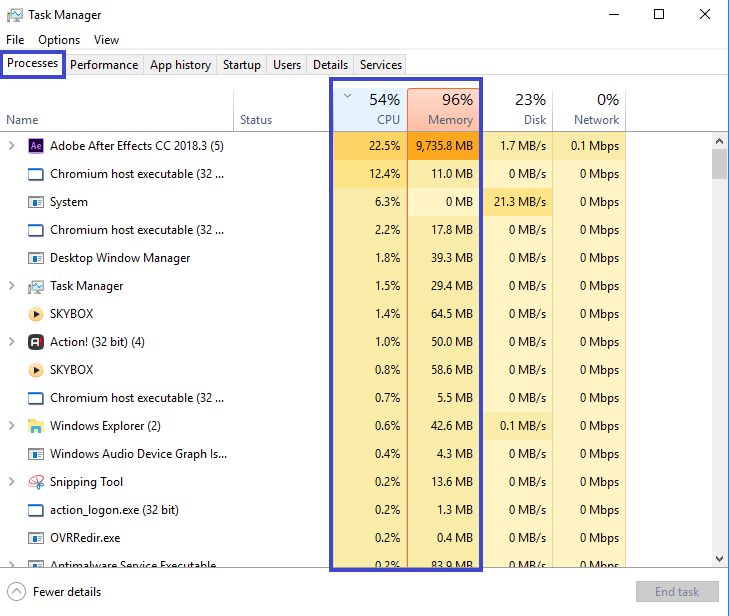Click the Windows Explorer folder icon
The height and width of the screenshot is (616, 729).
(36, 426)
